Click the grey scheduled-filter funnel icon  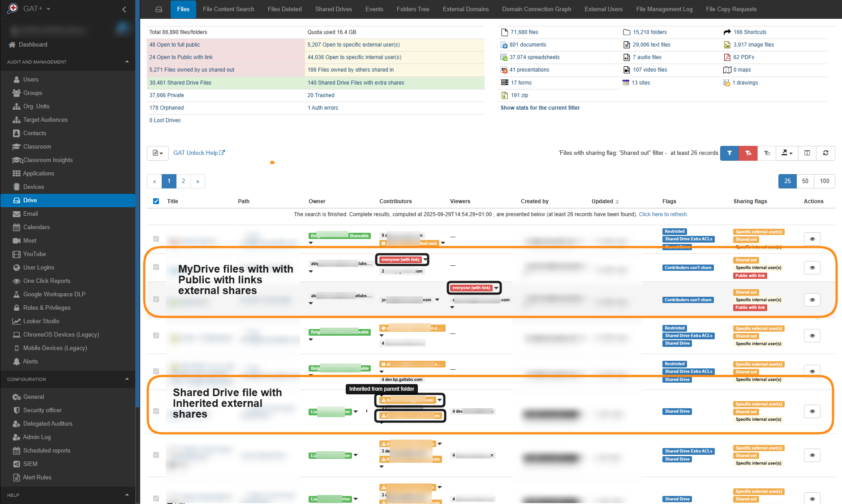pyautogui.click(x=767, y=153)
